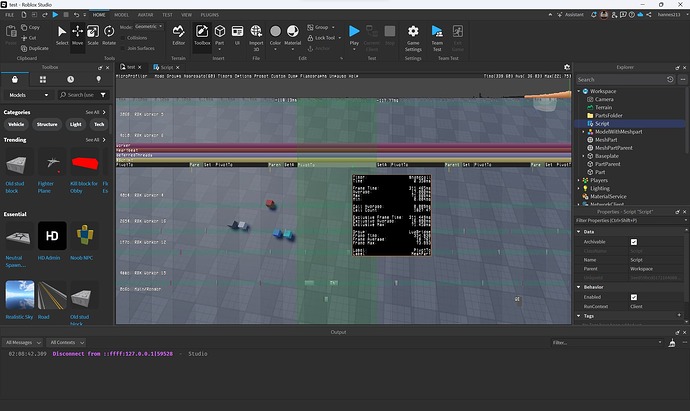Toggle the Enabled property checkbox
The image size is (690, 411).
[634, 297]
